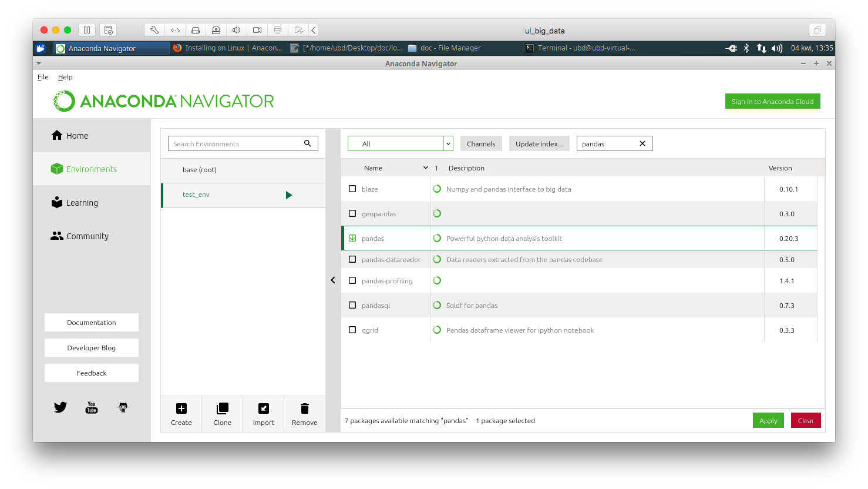The width and height of the screenshot is (868, 489).
Task: Open the Documentation link
Action: coord(92,322)
